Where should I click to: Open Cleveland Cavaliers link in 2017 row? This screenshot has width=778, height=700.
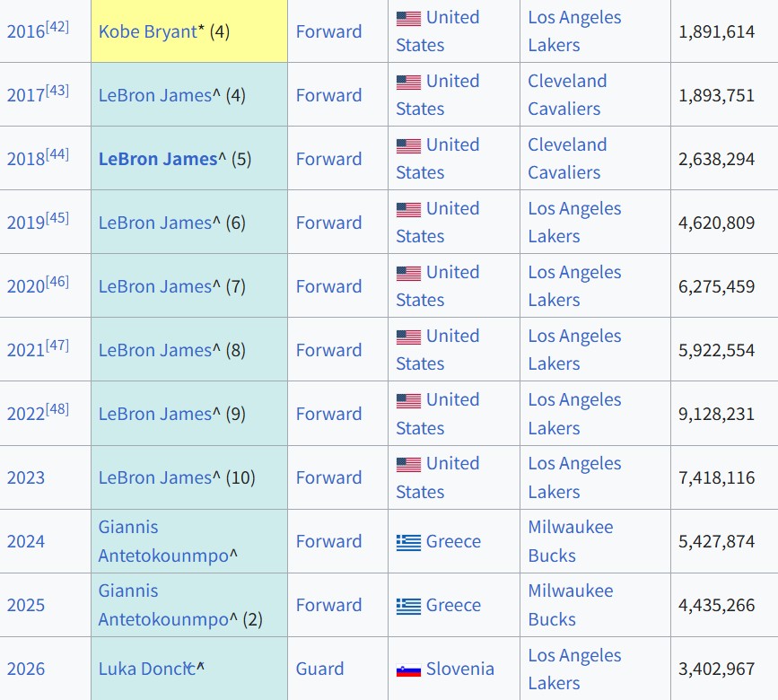click(566, 94)
